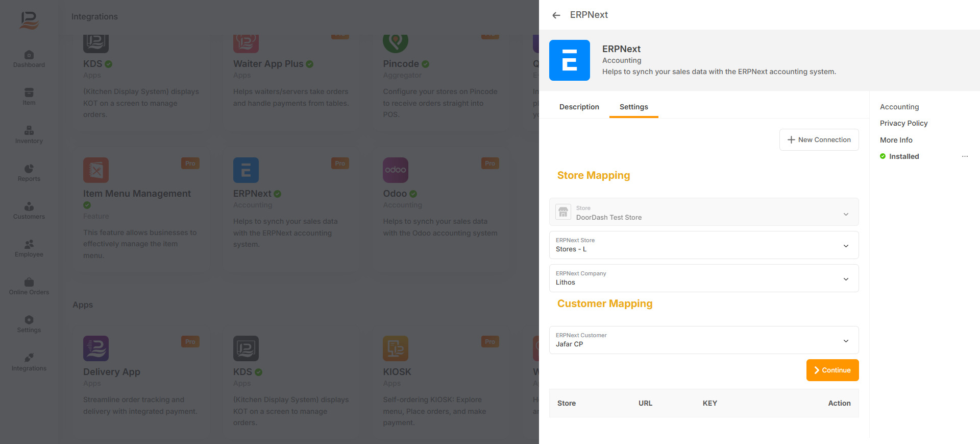
Task: Click the New Connection button
Action: (819, 140)
